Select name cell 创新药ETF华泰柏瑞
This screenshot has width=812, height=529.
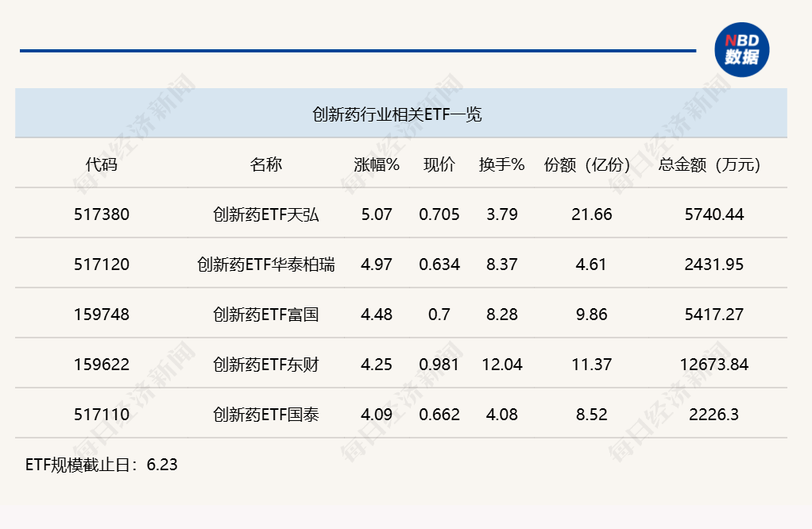point(265,264)
